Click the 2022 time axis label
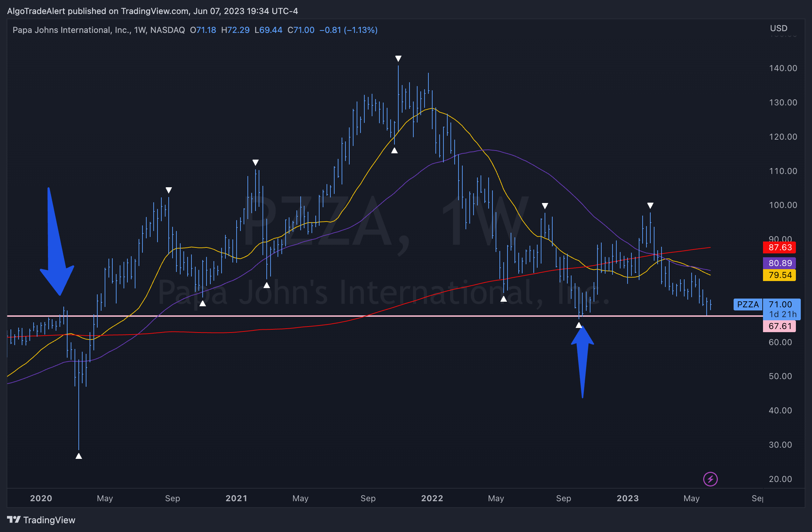The image size is (812, 532). click(x=432, y=498)
